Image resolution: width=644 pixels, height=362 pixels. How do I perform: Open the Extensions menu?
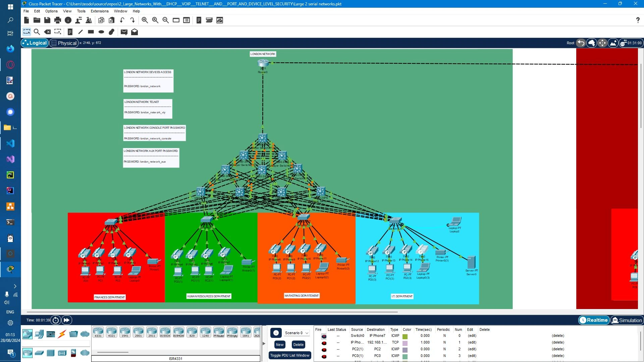100,11
